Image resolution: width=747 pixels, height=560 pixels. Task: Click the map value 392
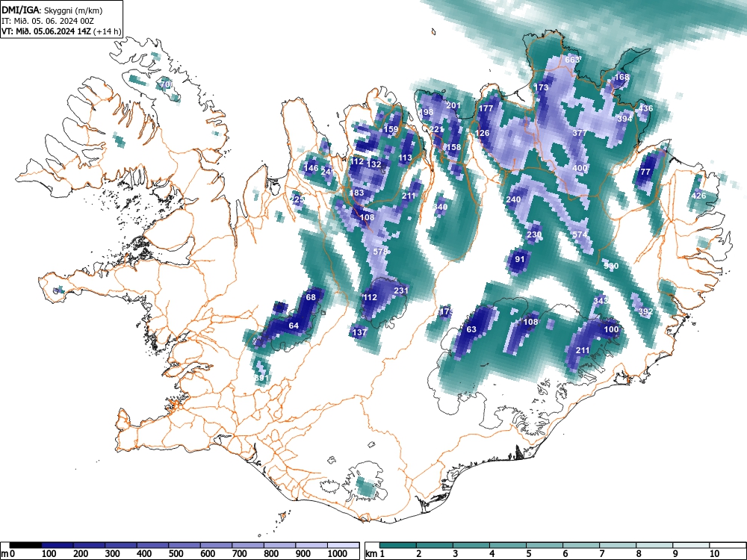point(645,311)
